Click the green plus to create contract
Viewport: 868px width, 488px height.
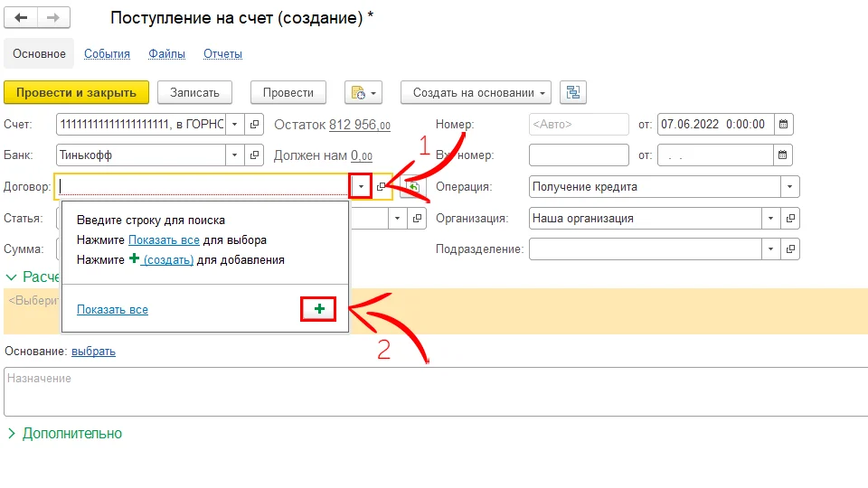(x=318, y=309)
